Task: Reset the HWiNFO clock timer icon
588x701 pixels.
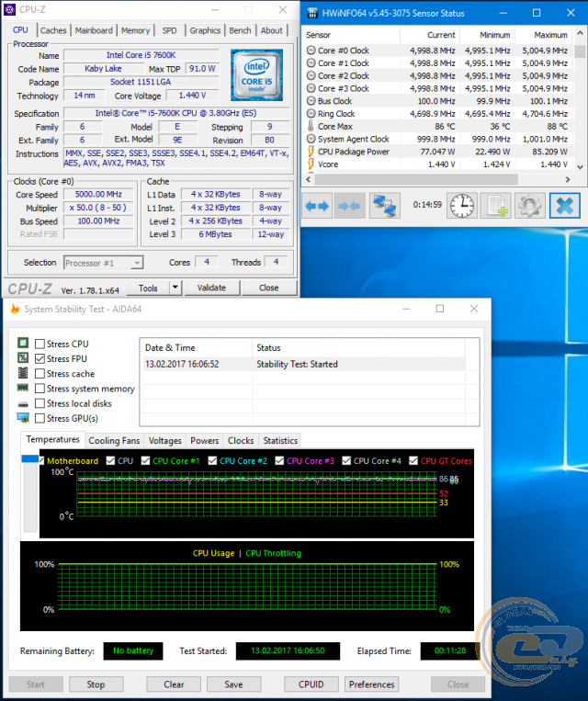Action: pyautogui.click(x=462, y=206)
